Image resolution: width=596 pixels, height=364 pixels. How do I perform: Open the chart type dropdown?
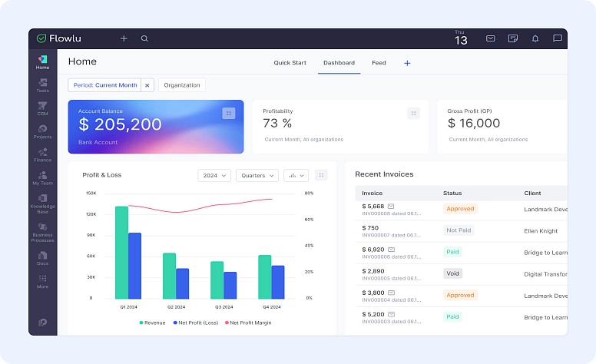[x=296, y=175]
